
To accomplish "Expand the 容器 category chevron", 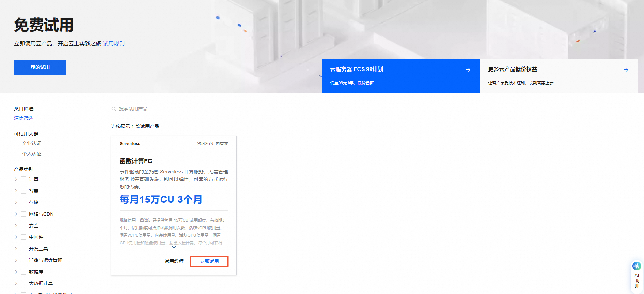I will (16, 191).
